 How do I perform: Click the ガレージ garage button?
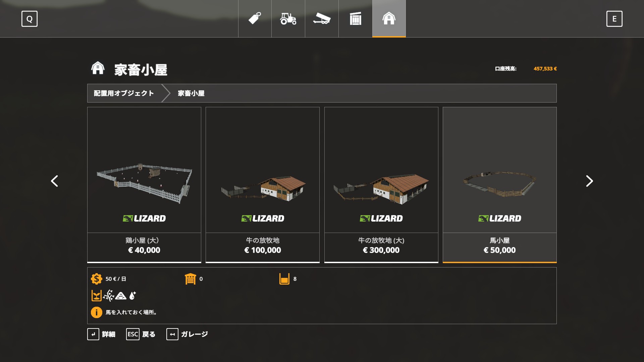[187, 334]
